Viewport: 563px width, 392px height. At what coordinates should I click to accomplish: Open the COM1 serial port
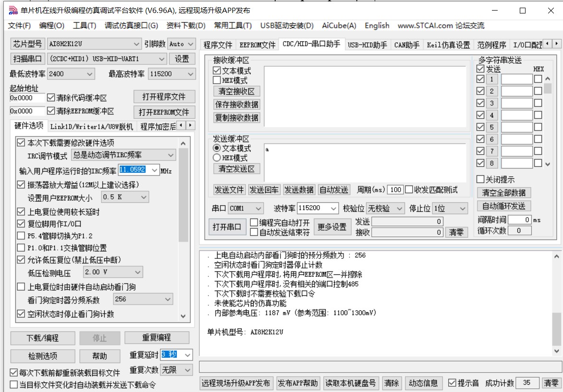coord(227,226)
